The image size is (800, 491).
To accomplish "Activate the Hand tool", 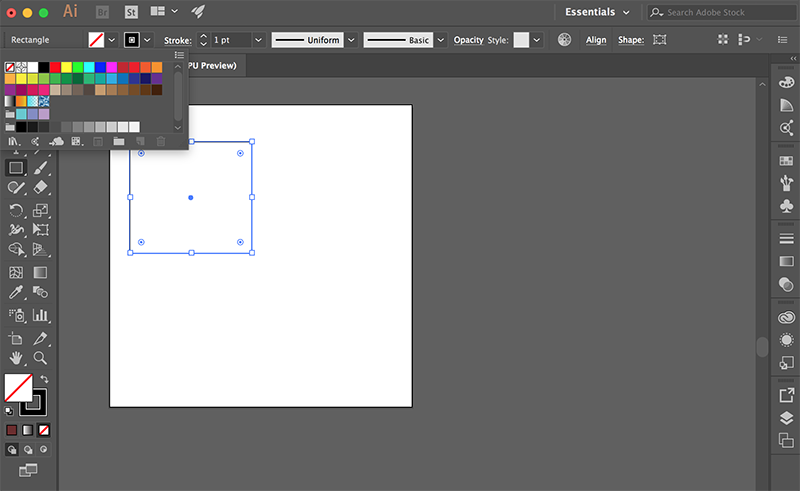I will [x=16, y=358].
